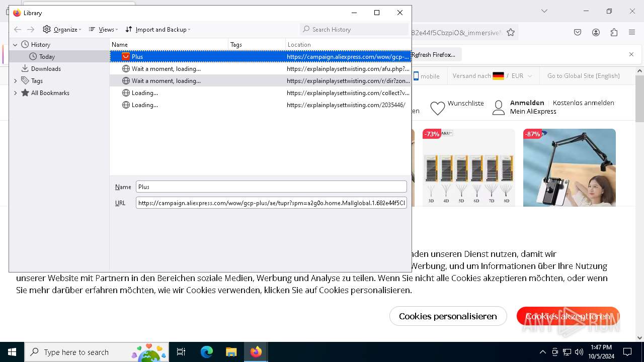
Task: Click Kostenlos anmelden link
Action: 584,103
